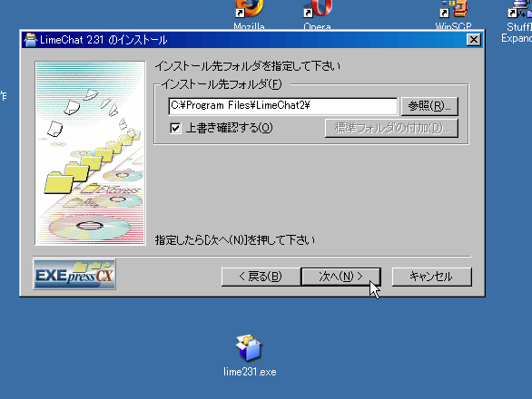Click the LimeChat 2.31 のインストール title text
This screenshot has height=399, width=532.
103,40
